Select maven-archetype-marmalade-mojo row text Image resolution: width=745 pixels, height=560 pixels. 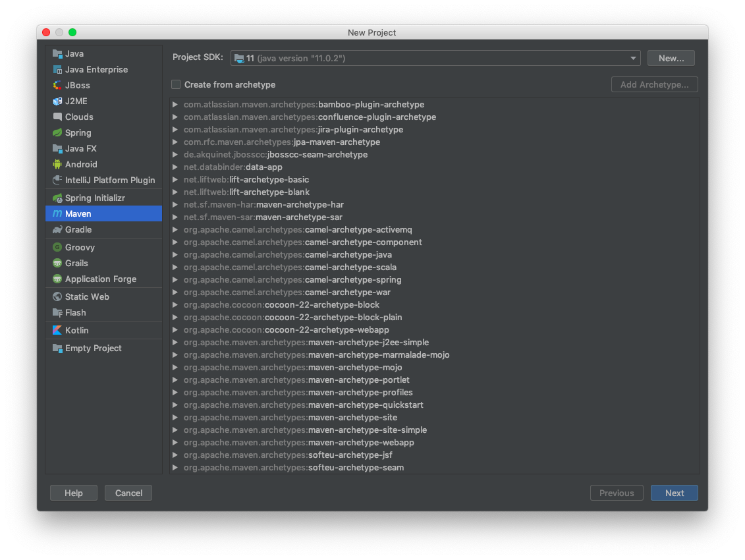(316, 355)
